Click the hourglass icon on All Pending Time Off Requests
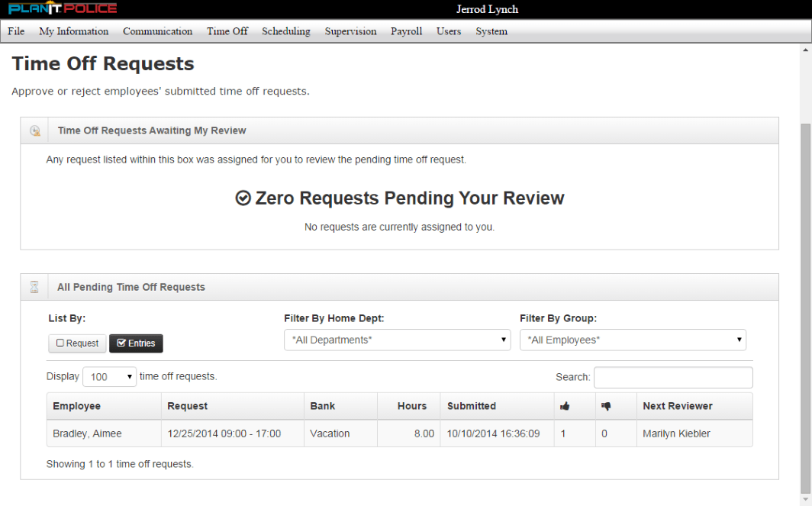The height and width of the screenshot is (506, 812). 34,286
